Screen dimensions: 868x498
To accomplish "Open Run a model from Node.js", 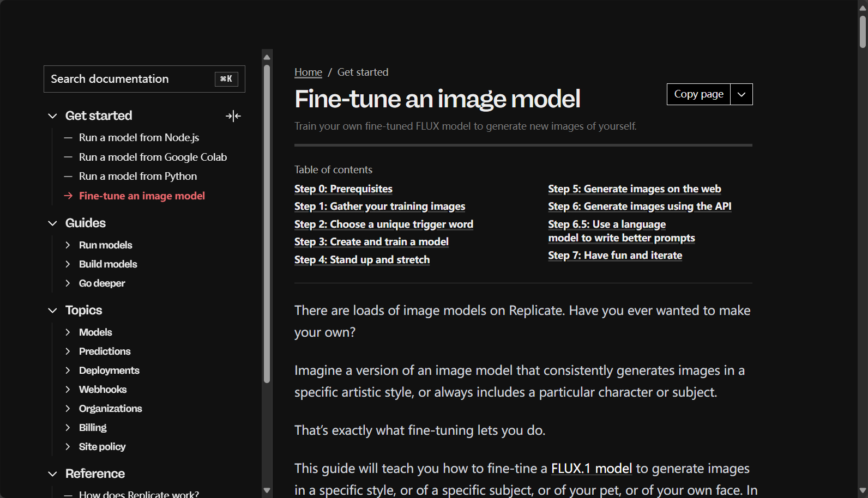I will [x=139, y=138].
